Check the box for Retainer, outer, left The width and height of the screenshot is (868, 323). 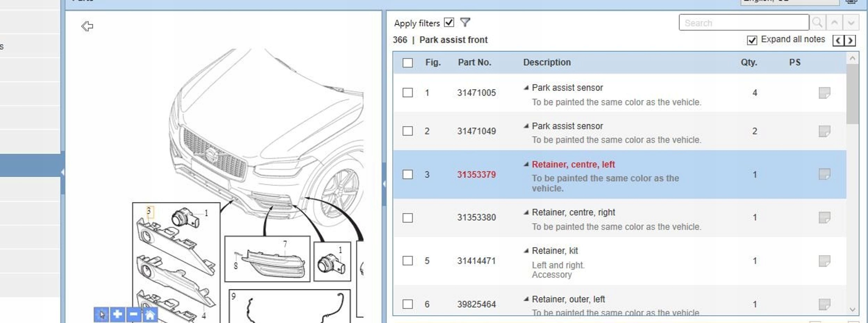(x=408, y=304)
